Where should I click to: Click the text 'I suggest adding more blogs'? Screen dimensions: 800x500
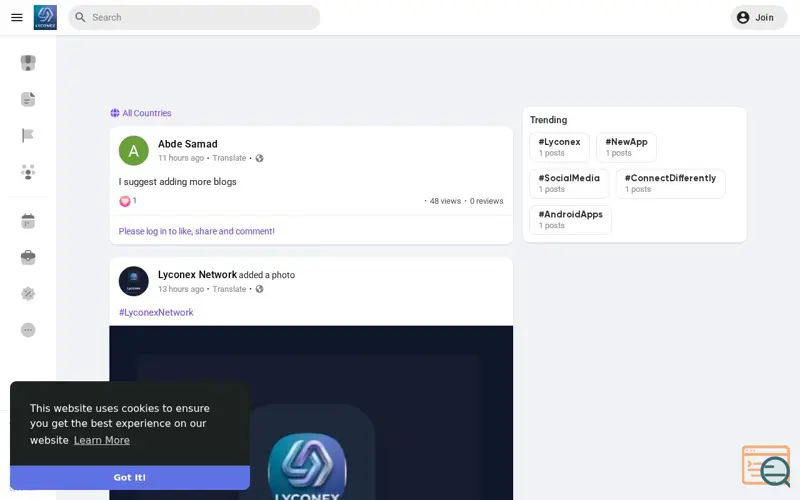[178, 182]
